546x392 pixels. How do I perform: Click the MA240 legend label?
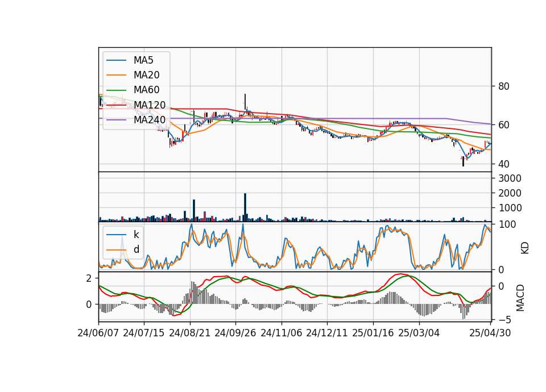tap(150, 120)
